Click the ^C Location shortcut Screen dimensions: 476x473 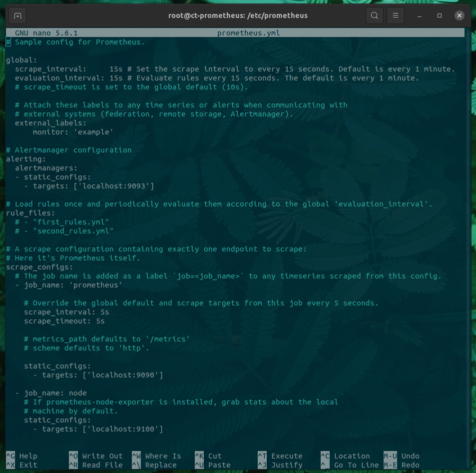[346, 456]
